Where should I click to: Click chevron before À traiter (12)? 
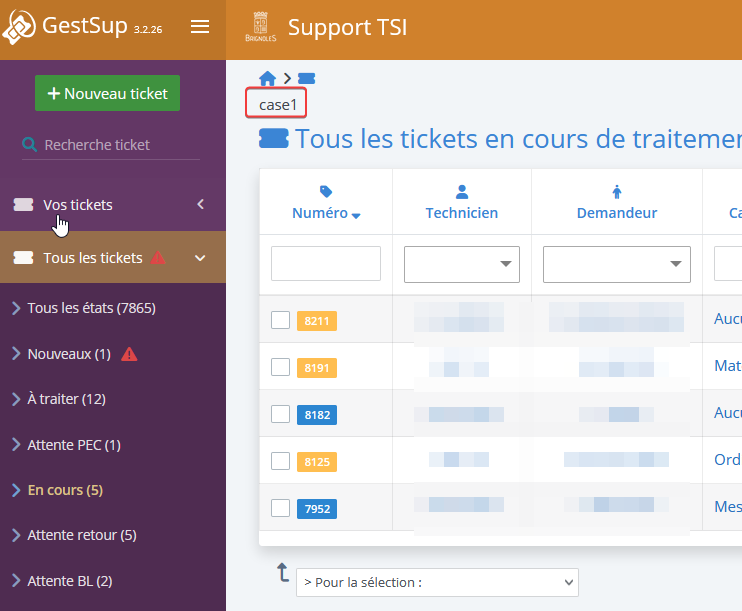(x=16, y=399)
